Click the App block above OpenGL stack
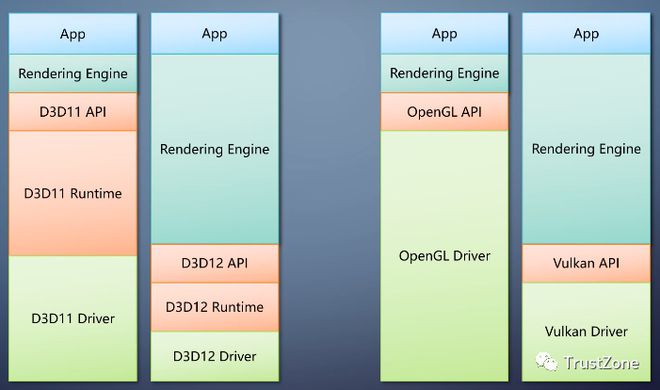Image resolution: width=660 pixels, height=390 pixels. point(444,34)
